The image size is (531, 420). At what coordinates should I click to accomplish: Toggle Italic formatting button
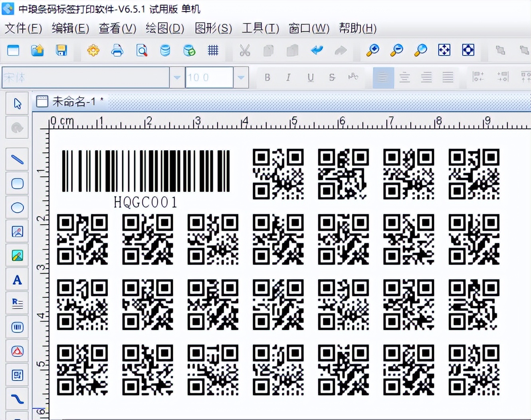click(x=288, y=77)
